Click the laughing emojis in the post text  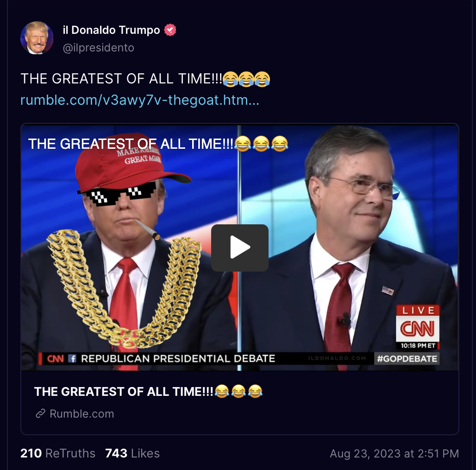point(246,79)
